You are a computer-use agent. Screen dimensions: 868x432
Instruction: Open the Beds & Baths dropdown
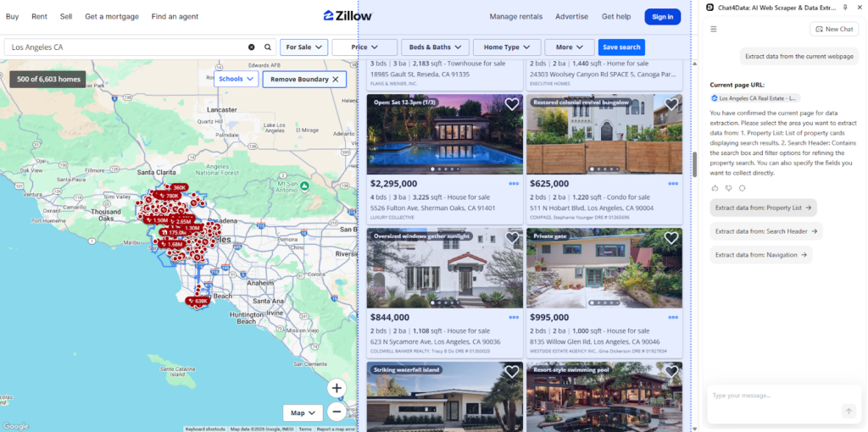pyautogui.click(x=435, y=47)
